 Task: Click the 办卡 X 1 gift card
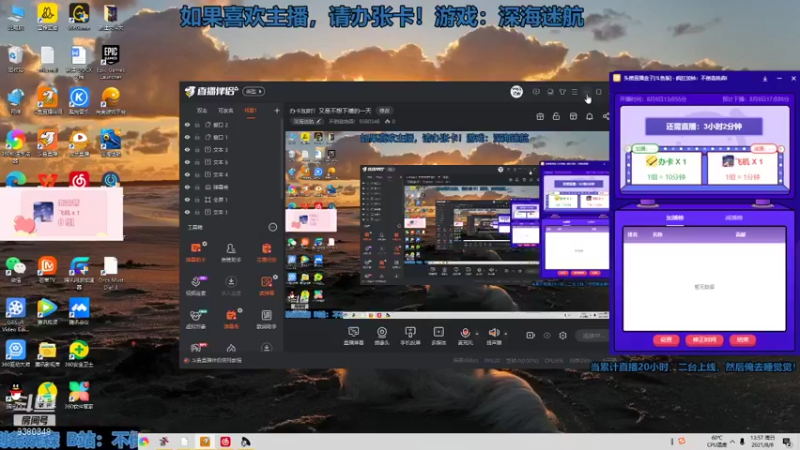coord(666,168)
